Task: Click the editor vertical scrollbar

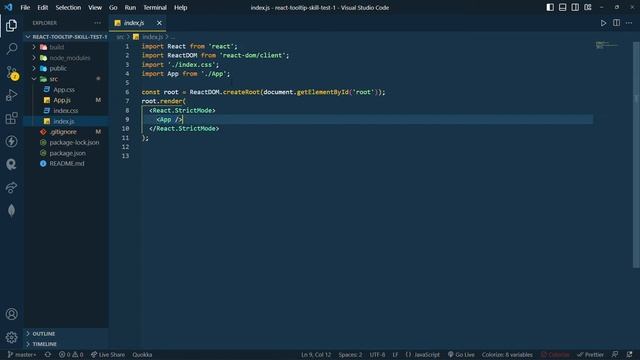Action: tap(636, 155)
